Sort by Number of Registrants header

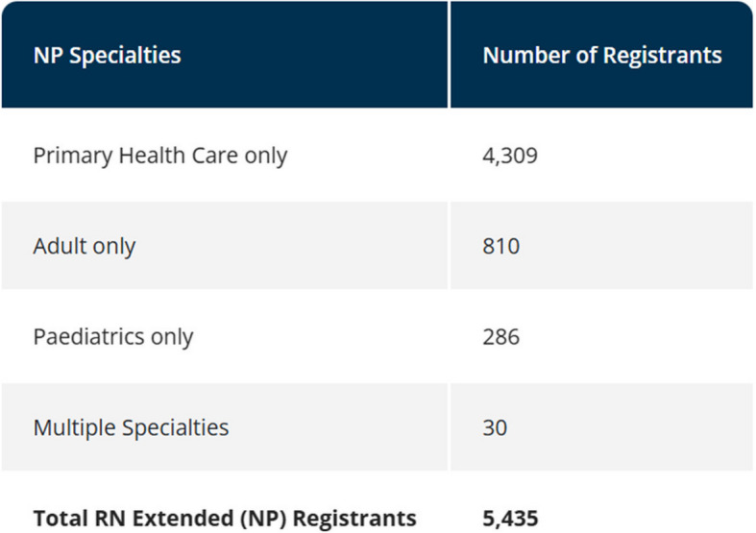(602, 55)
